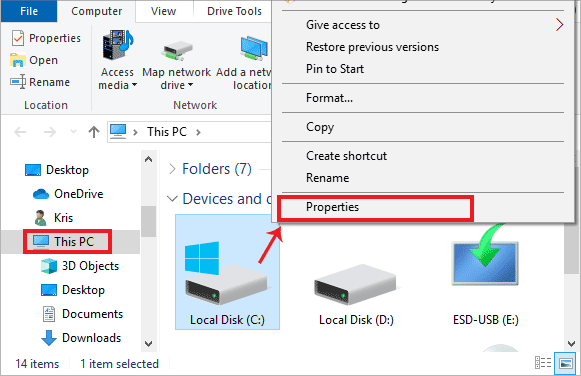
Task: Click Rename in the ribbon Location group
Action: 40,82
